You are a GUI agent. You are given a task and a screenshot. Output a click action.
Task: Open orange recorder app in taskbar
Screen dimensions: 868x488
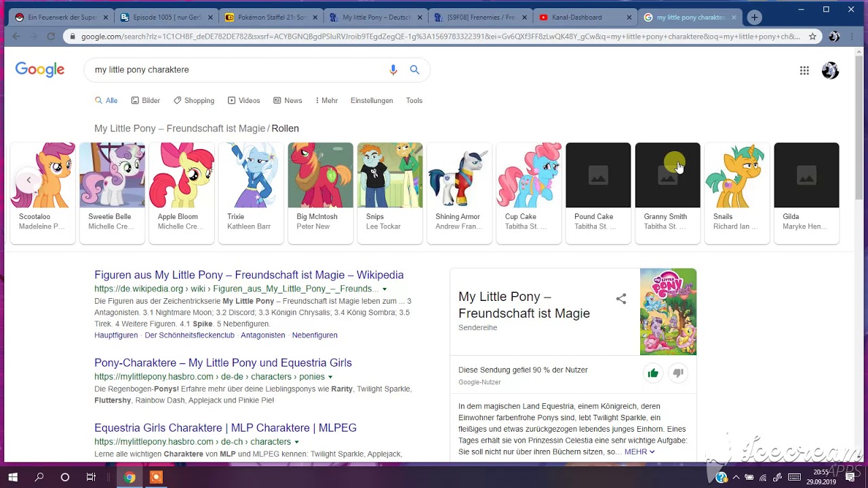click(156, 477)
